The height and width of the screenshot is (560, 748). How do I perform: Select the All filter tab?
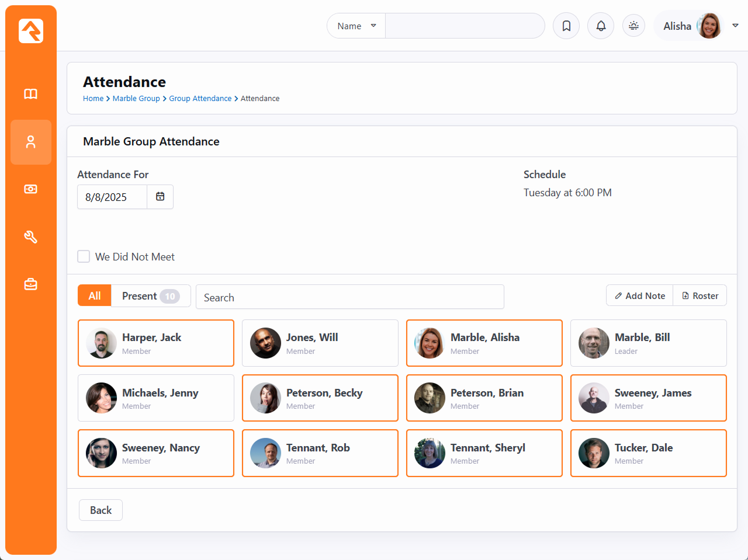coord(95,296)
